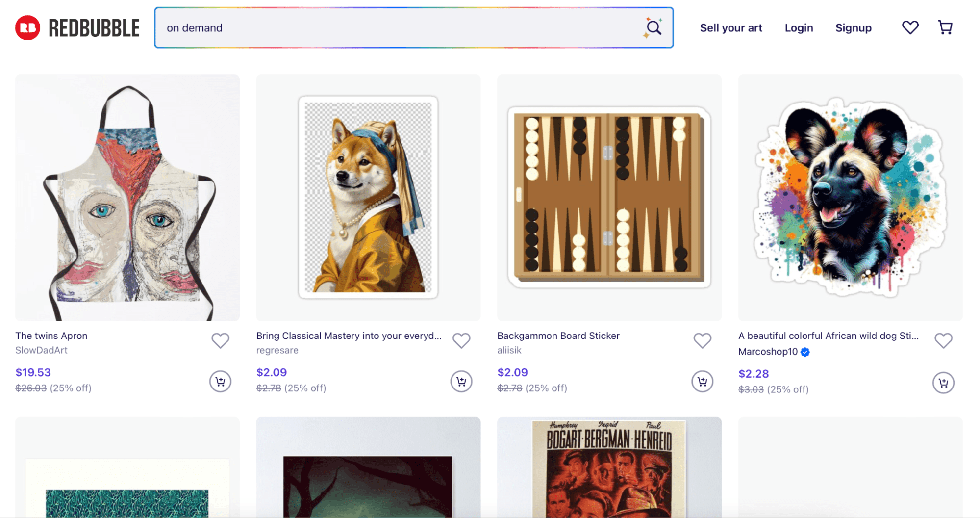Screen dimensions: 980x518
Task: Open the Sell your art page
Action: point(730,28)
